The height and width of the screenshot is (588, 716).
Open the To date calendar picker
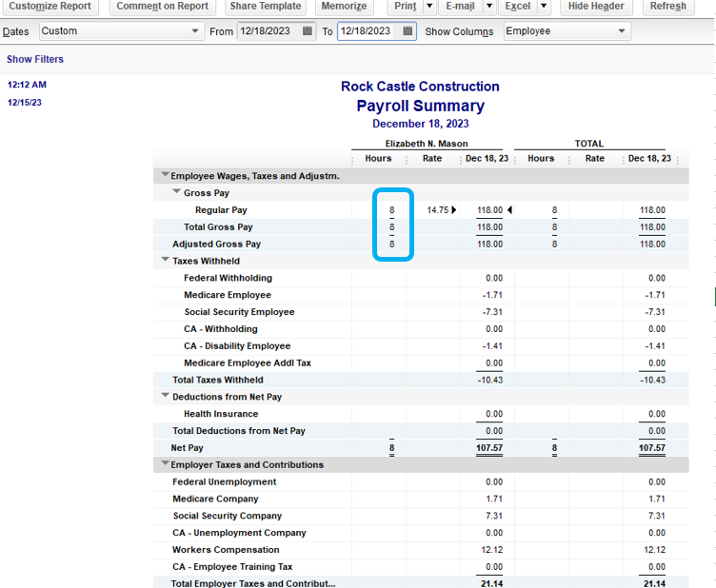coord(408,31)
